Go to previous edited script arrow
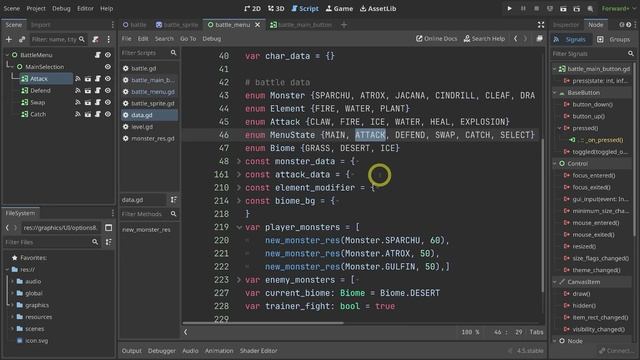The width and height of the screenshot is (640, 360). (516, 39)
